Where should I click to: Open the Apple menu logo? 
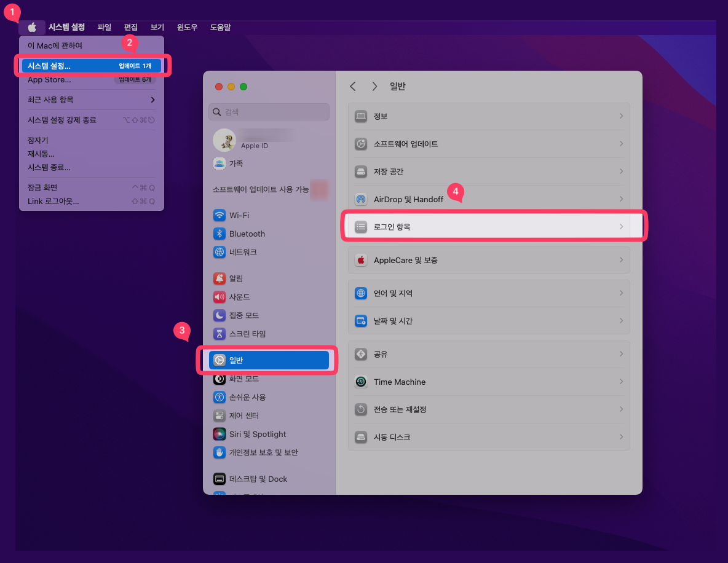pos(32,28)
